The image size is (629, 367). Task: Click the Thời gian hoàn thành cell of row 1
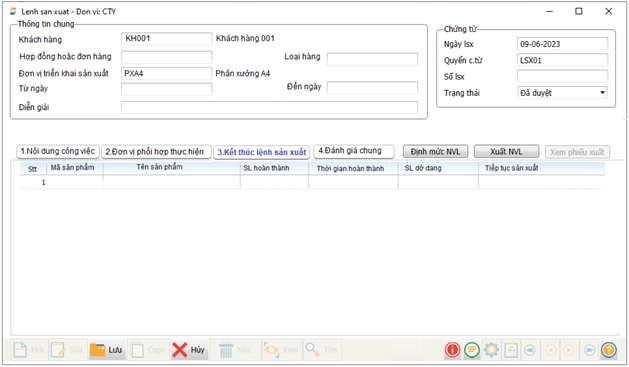(353, 182)
